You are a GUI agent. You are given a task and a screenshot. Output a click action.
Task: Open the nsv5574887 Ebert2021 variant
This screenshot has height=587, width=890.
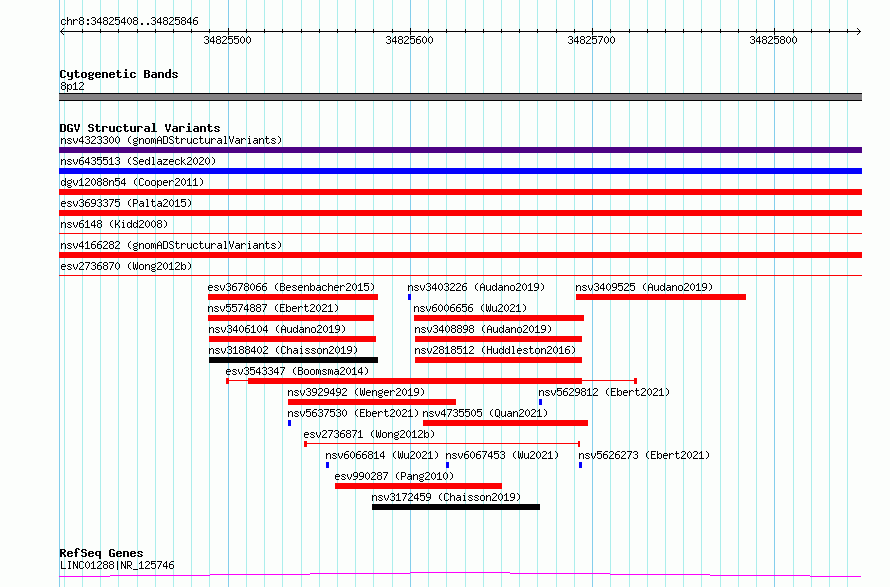(273, 308)
